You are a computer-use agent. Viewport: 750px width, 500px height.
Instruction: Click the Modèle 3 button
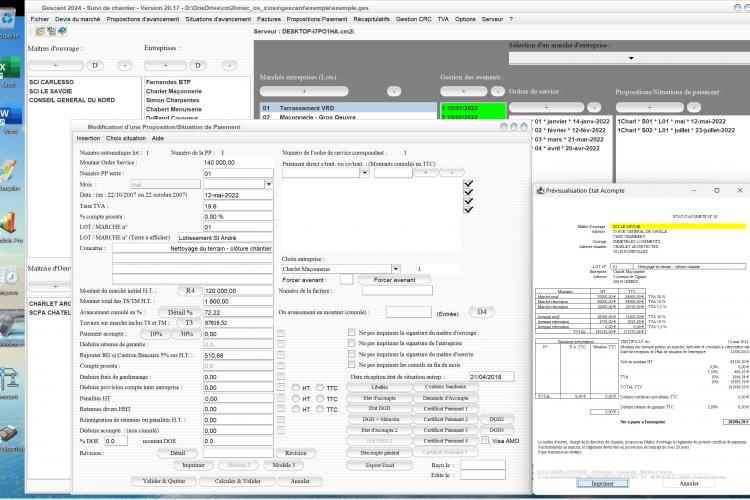(284, 465)
